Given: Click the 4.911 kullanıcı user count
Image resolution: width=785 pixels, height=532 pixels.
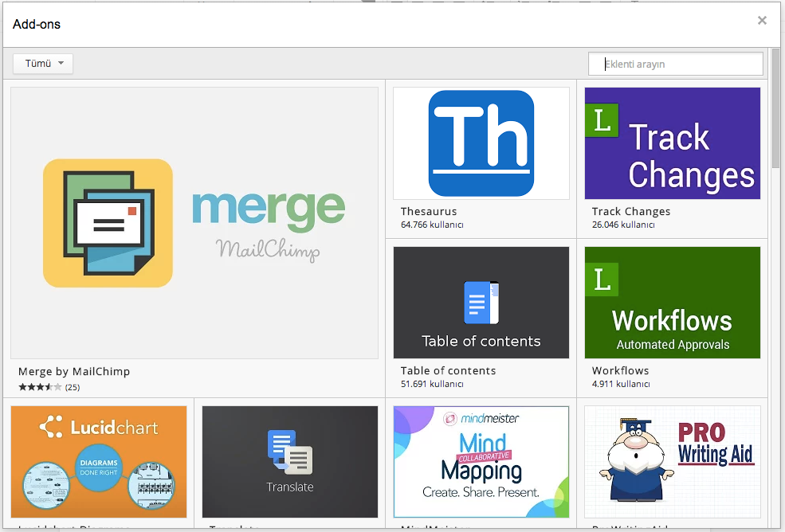Looking at the screenshot, I should pos(621,384).
